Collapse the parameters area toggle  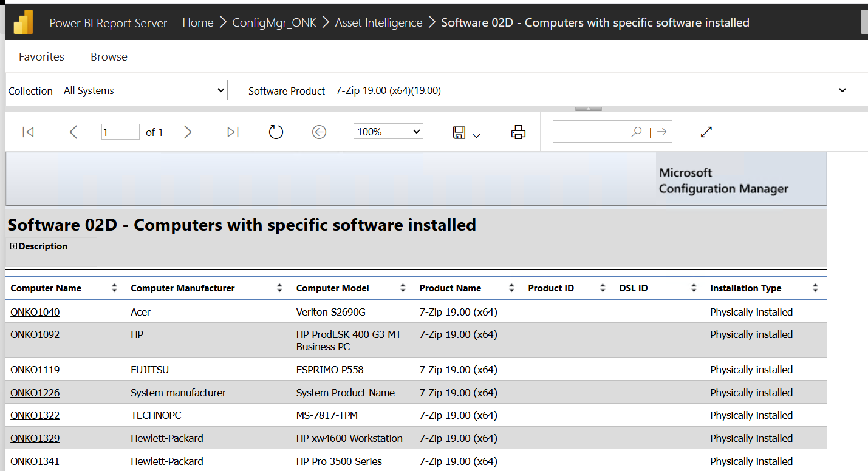coord(589,108)
